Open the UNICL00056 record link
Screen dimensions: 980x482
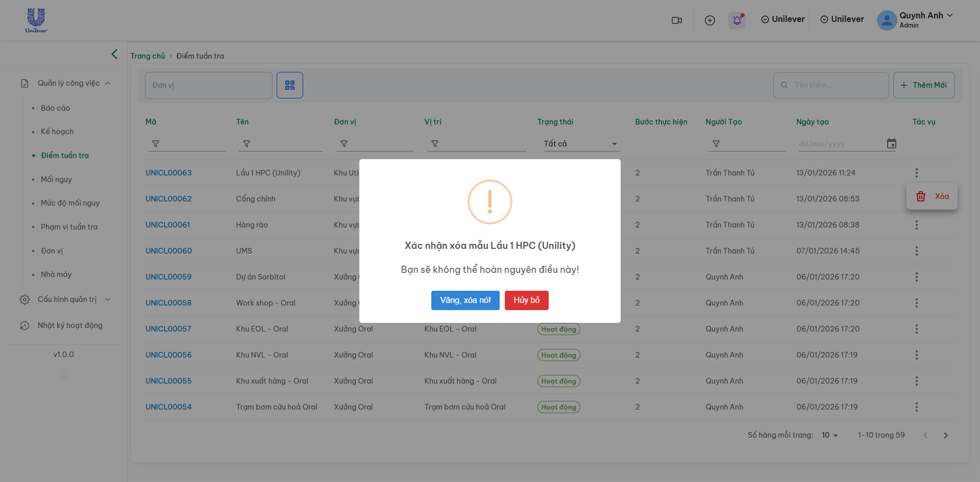(x=168, y=355)
